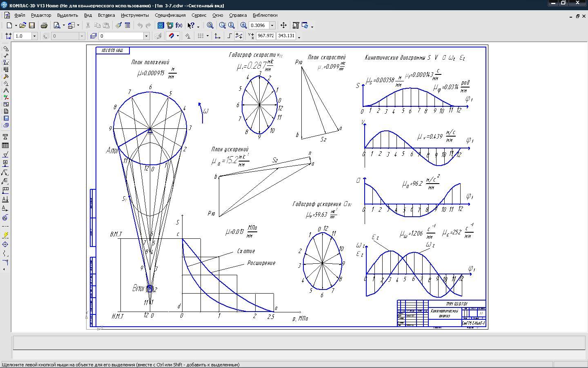Open the Инструменты menu

135,15
